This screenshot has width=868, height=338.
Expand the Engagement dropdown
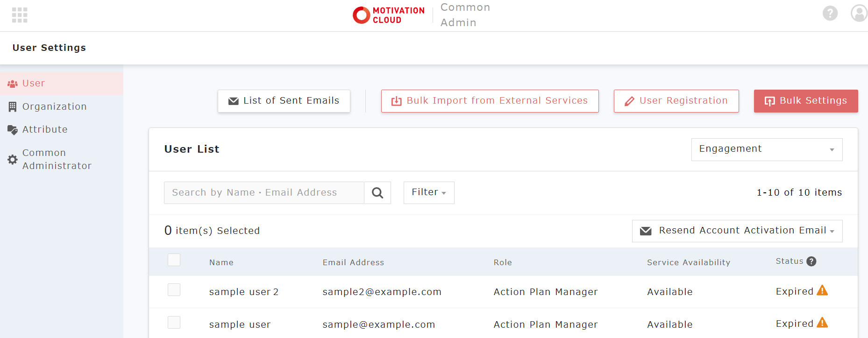(767, 149)
